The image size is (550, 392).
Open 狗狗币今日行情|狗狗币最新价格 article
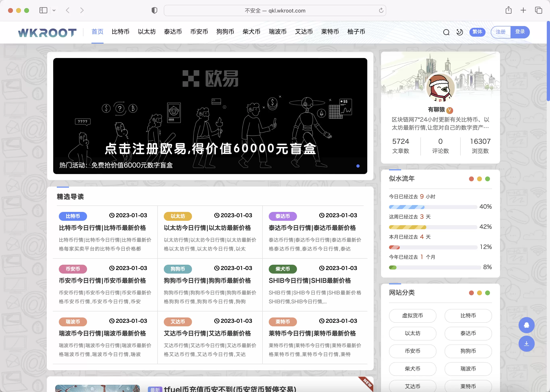207,281
